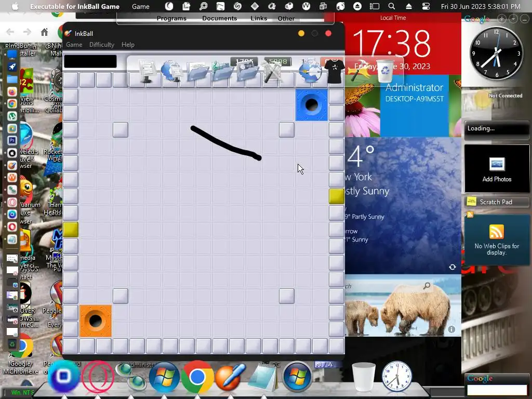Click the add plus button on sidebar header
Image resolution: width=532 pixels, height=399 pixels.
pyautogui.click(x=502, y=19)
